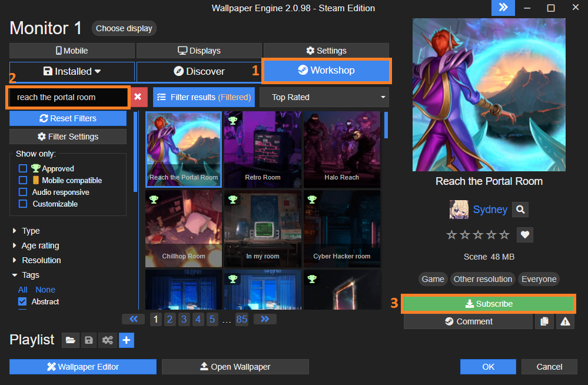588x385 pixels.
Task: Go to results page 5
Action: 212,319
